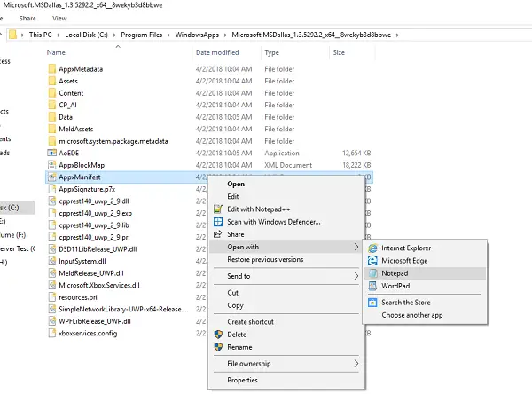Open the Share ribbon tab
The height and width of the screenshot is (394, 532).
[27, 19]
